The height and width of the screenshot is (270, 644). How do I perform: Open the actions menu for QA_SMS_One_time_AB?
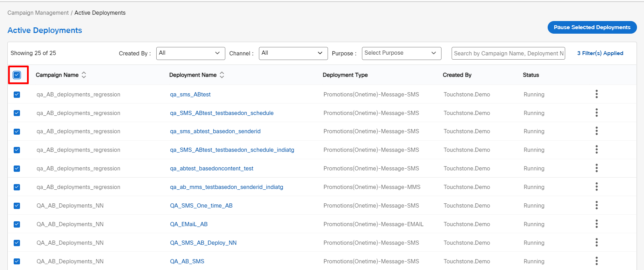pos(596,205)
